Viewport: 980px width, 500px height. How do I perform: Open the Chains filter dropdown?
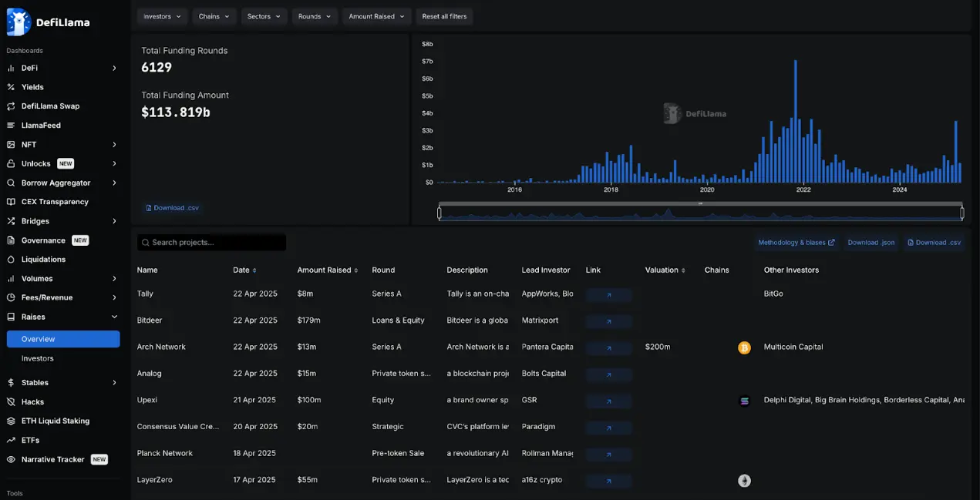(214, 16)
